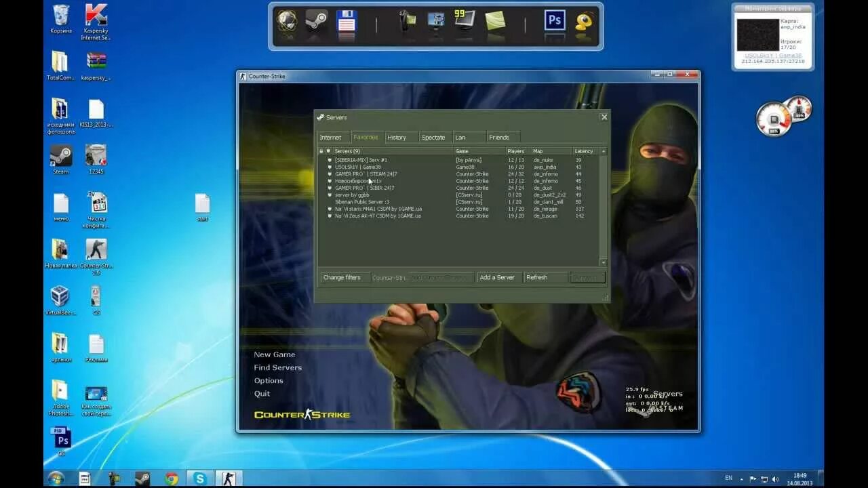Open the green sticky note dock icon

pos(495,21)
